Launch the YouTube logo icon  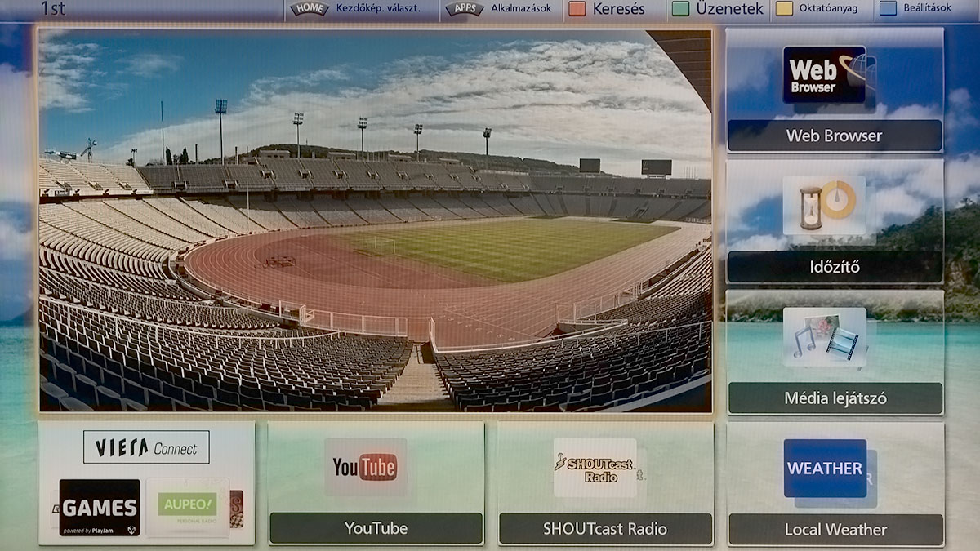[x=365, y=468]
